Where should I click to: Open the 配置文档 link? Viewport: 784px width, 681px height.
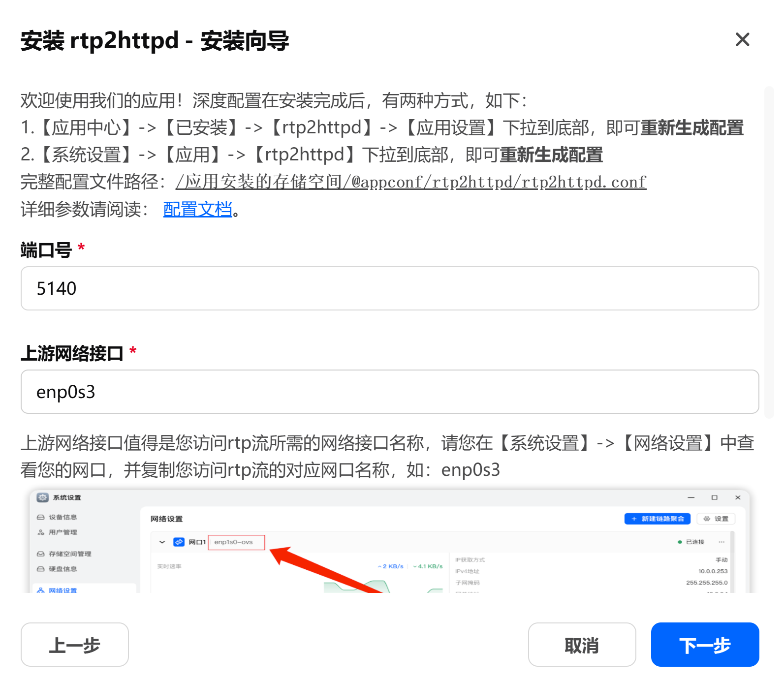197,209
